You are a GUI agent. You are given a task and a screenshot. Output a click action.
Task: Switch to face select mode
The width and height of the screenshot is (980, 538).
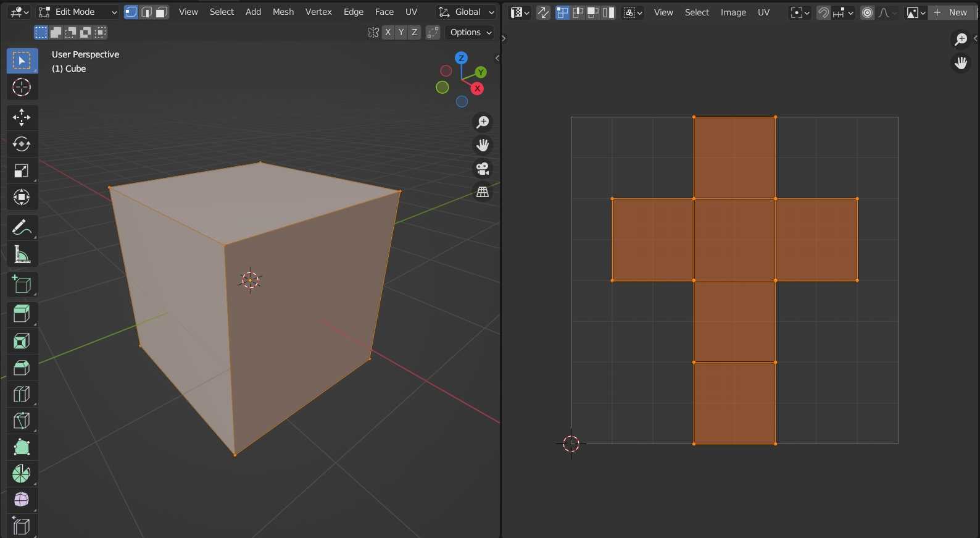click(x=162, y=12)
